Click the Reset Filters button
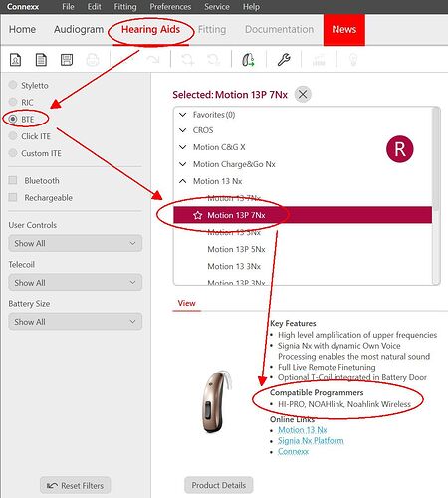 click(75, 486)
